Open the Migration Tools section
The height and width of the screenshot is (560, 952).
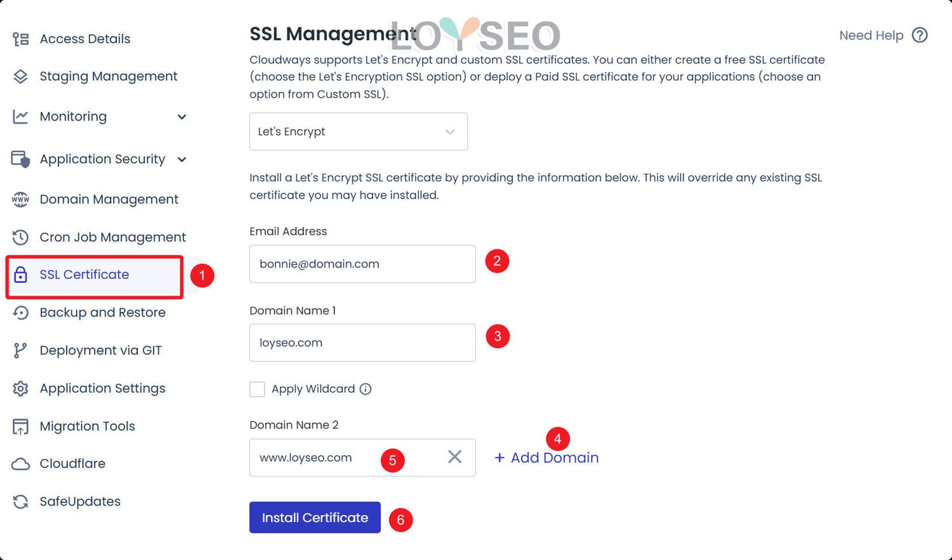point(87,426)
